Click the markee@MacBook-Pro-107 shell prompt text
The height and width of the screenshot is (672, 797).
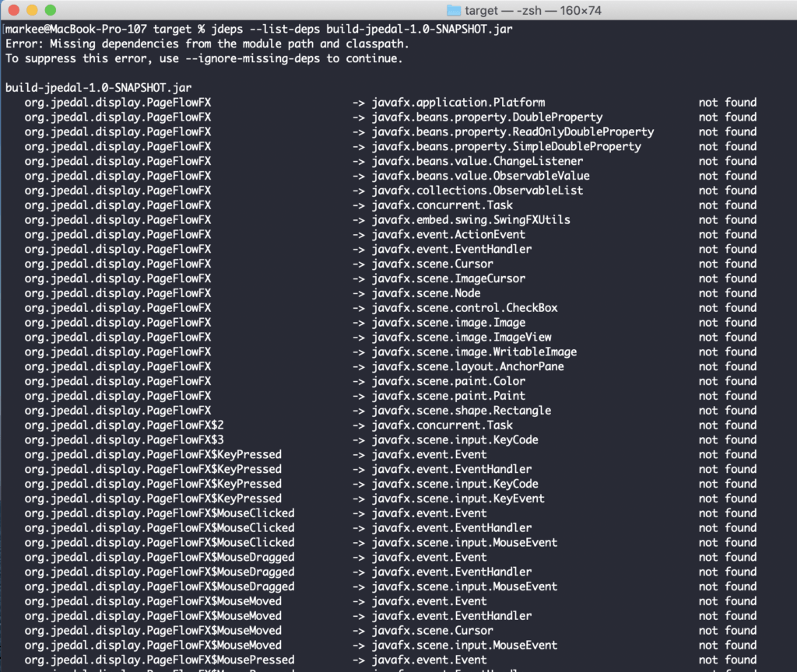click(78, 29)
